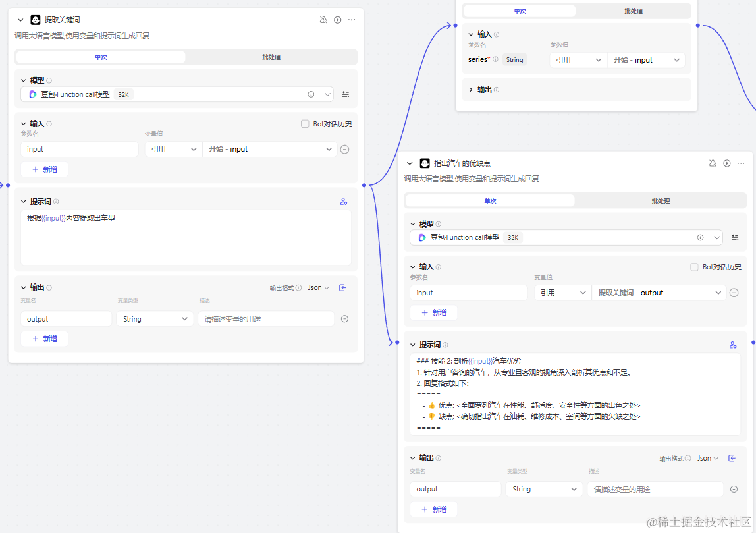Screen dimensions: 756x533
Task: Click output variable name field in 提取关键词
Action: (66, 319)
